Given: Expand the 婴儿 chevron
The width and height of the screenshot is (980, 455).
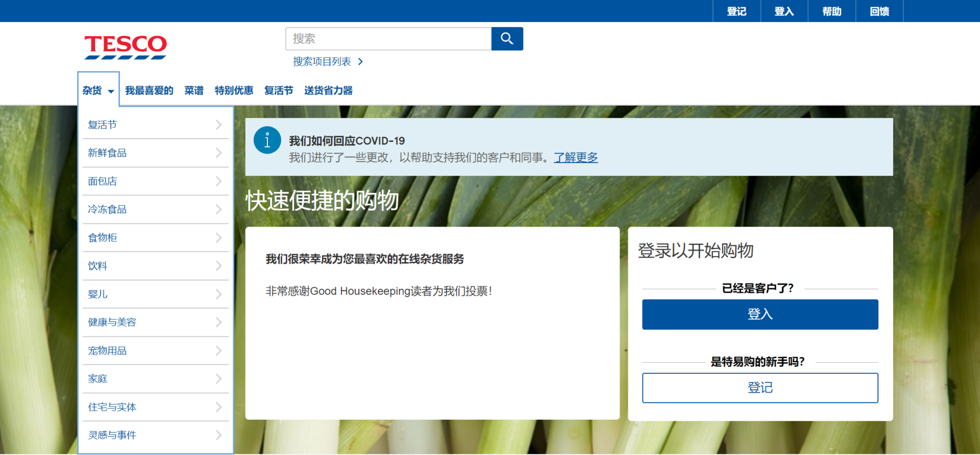Looking at the screenshot, I should click(218, 294).
